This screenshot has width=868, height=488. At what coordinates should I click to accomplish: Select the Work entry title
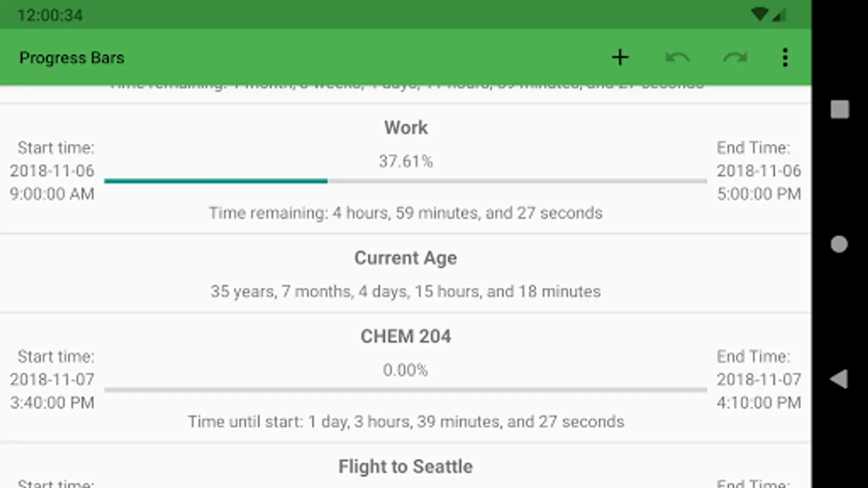(x=406, y=128)
